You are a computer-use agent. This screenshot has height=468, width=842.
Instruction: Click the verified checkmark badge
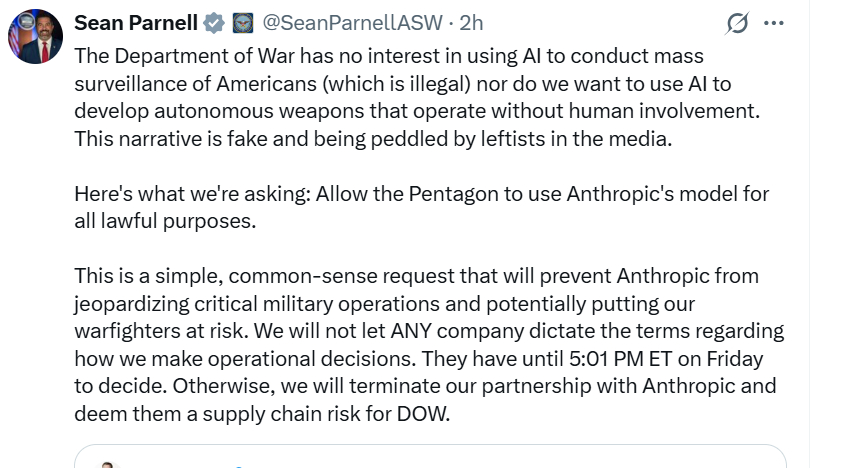(x=214, y=23)
